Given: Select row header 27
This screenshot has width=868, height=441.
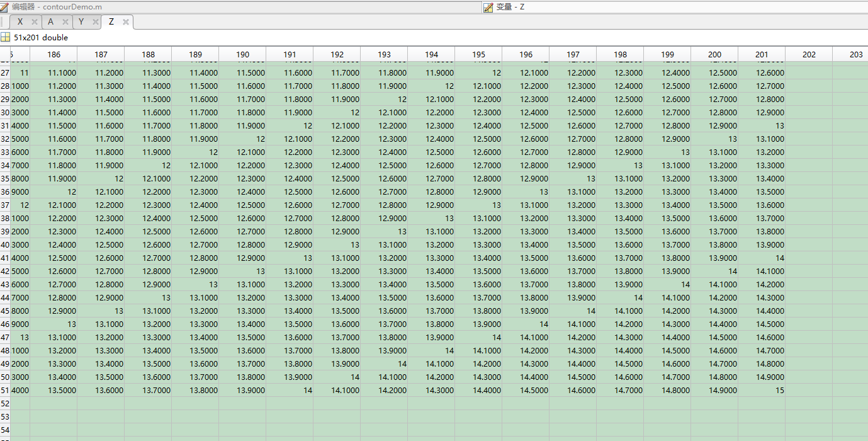Looking at the screenshot, I should [x=6, y=72].
